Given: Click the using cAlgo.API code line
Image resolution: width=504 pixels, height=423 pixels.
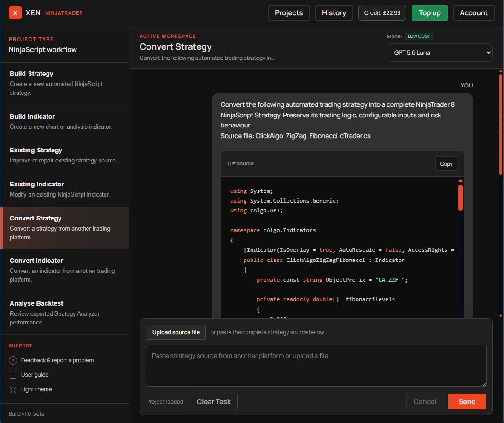Looking at the screenshot, I should 256,210.
